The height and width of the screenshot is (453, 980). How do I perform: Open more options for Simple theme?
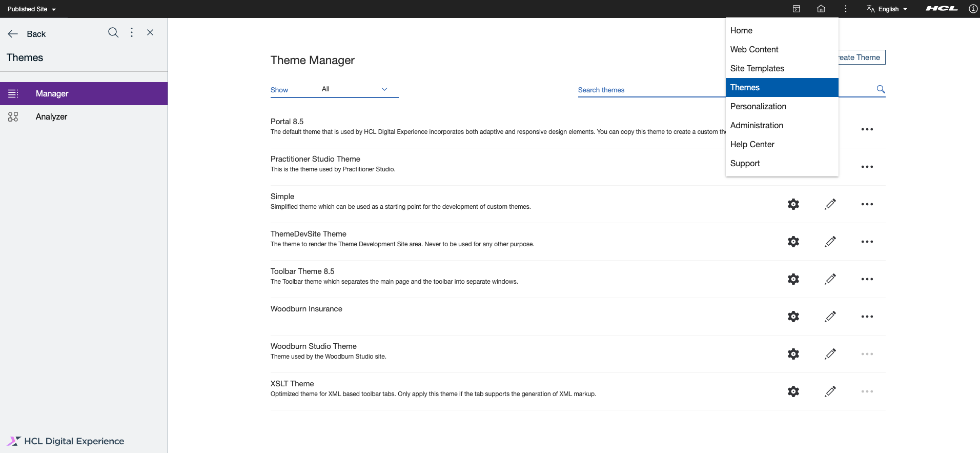pos(867,204)
